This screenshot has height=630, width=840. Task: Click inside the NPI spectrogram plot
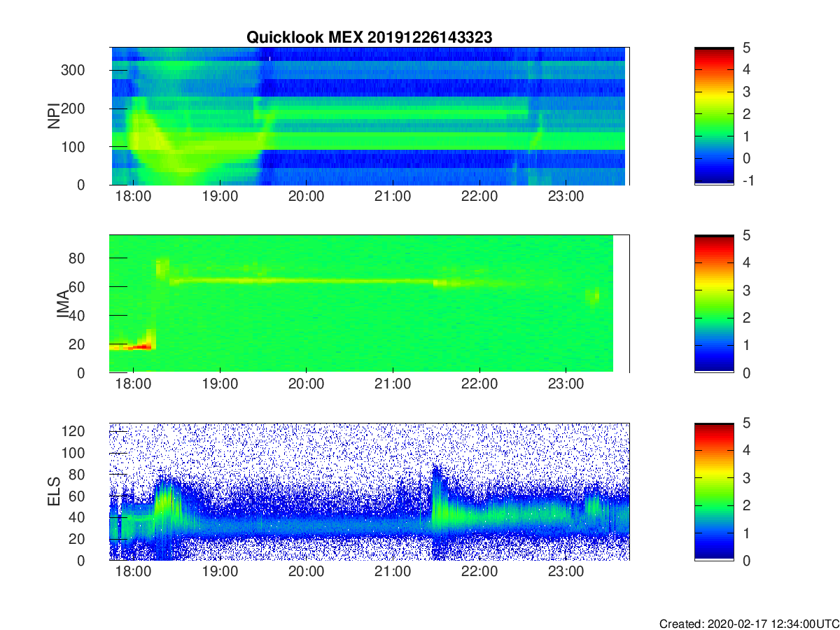[x=369, y=116]
